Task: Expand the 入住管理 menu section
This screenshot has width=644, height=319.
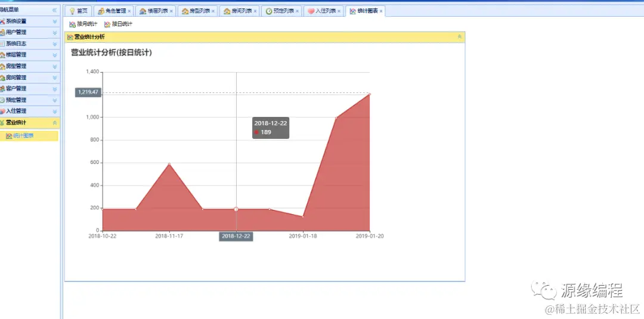Action: tap(55, 111)
